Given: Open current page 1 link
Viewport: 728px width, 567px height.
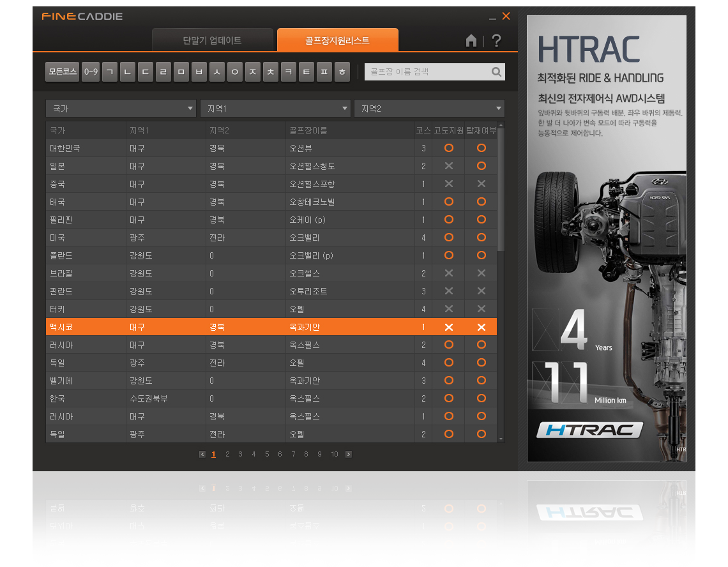Looking at the screenshot, I should tap(213, 454).
